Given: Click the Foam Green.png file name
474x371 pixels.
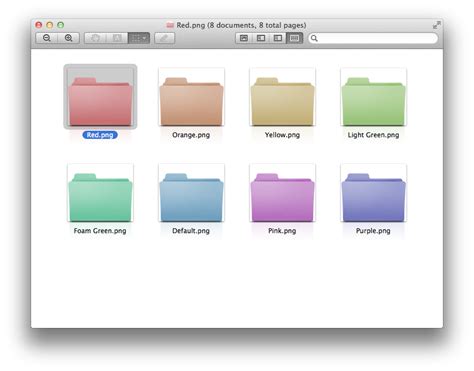Looking at the screenshot, I should pos(100,231).
